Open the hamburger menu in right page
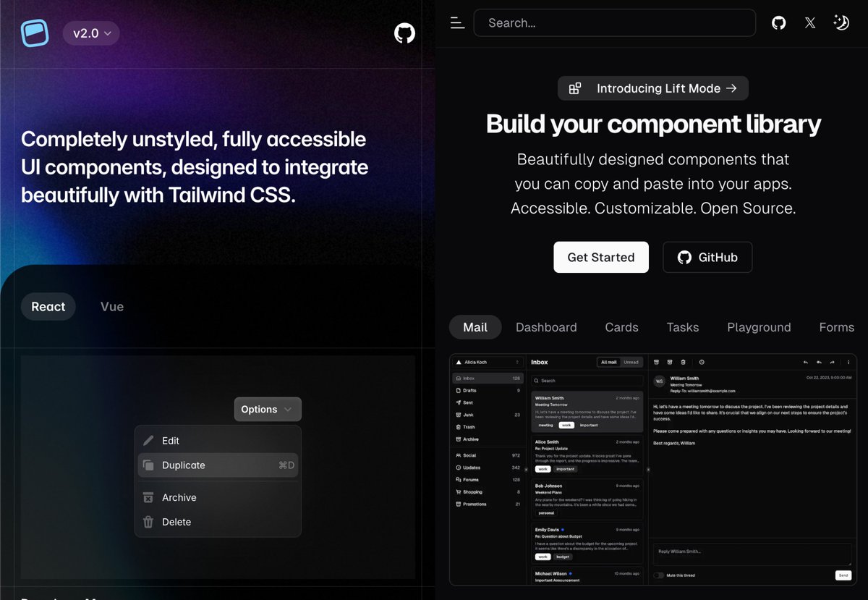Image resolution: width=868 pixels, height=600 pixels. pyautogui.click(x=457, y=22)
